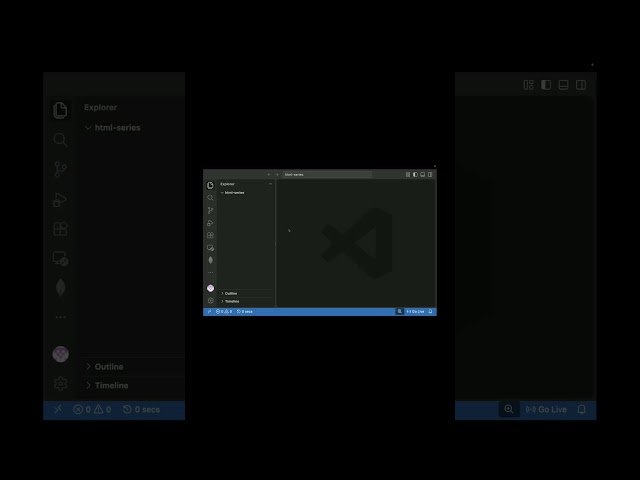Click bell icon in dimmed enlarged right panel
640x480 pixels.
582,409
